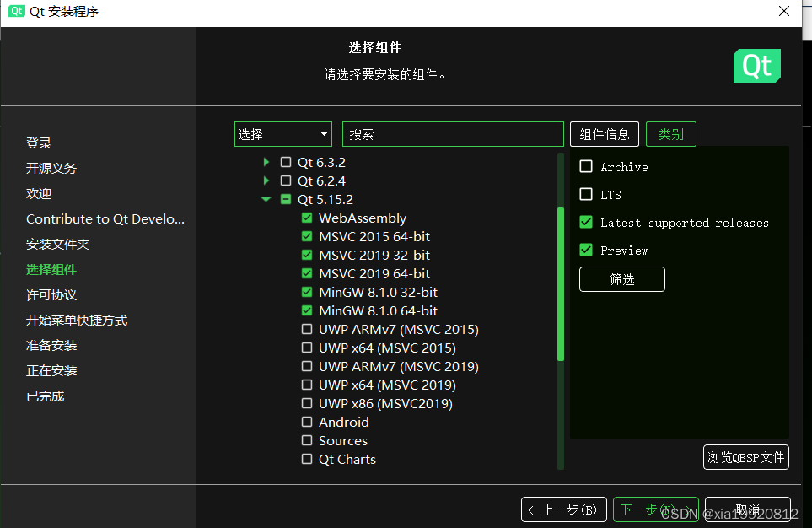Viewport: 812px width, 528px height.
Task: Select 登录 step in sidebar
Action: click(x=39, y=143)
